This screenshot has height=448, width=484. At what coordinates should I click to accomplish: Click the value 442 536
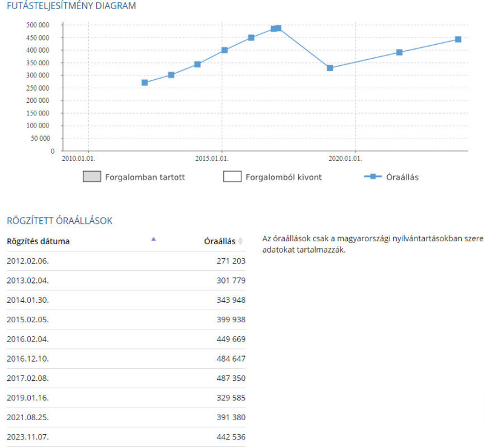[x=231, y=437]
